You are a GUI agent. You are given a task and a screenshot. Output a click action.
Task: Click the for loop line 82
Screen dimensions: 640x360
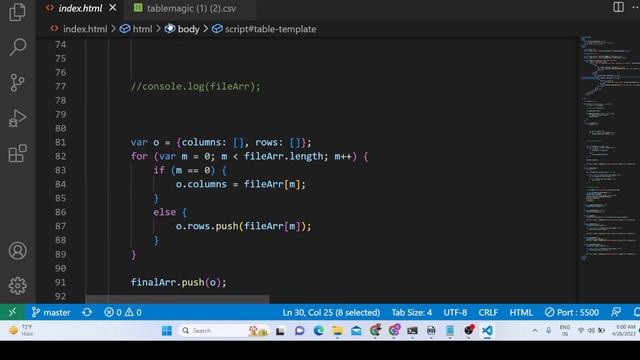(x=249, y=156)
